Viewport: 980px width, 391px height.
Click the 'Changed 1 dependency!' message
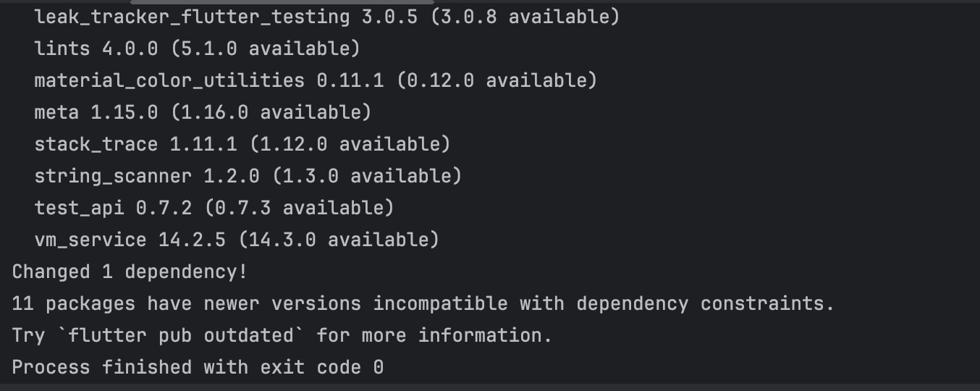click(x=130, y=272)
